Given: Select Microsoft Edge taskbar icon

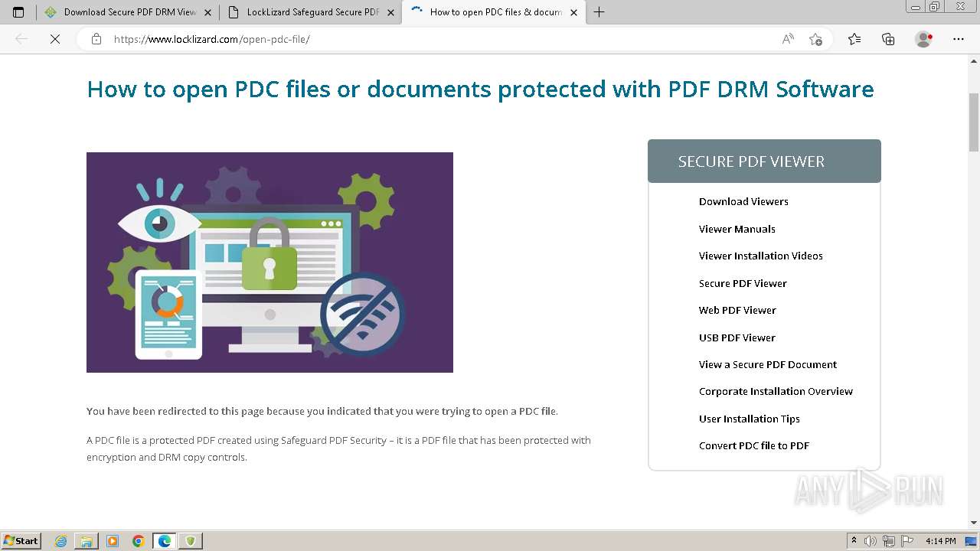Looking at the screenshot, I should tap(165, 541).
